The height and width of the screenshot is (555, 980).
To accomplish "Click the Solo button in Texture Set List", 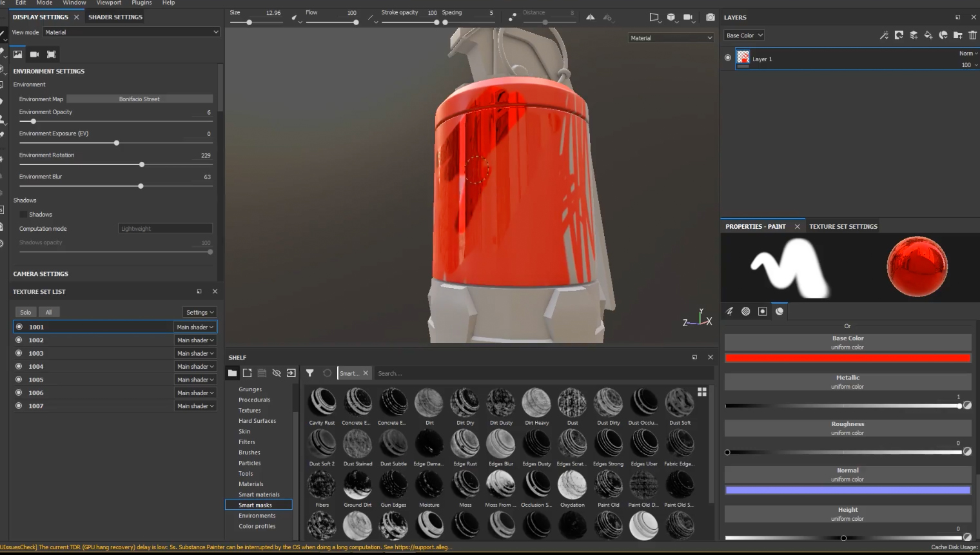I will [x=26, y=313].
